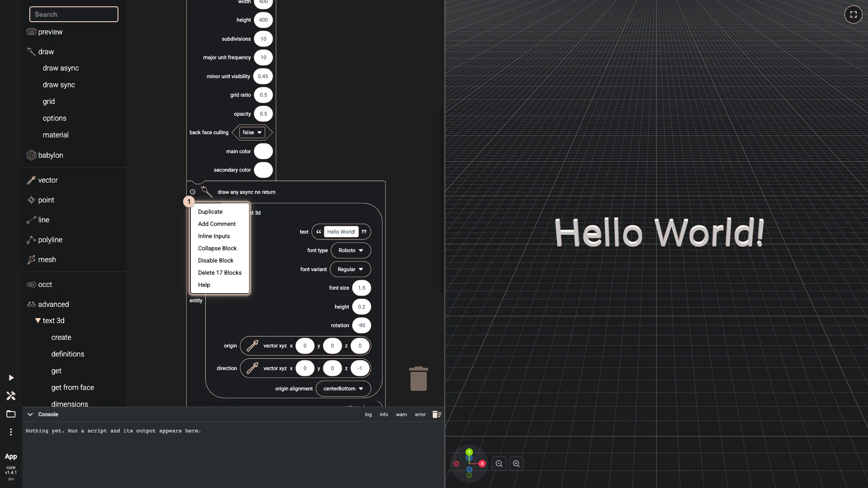Toggle the warn console filter
The width and height of the screenshot is (868, 488).
click(x=401, y=414)
